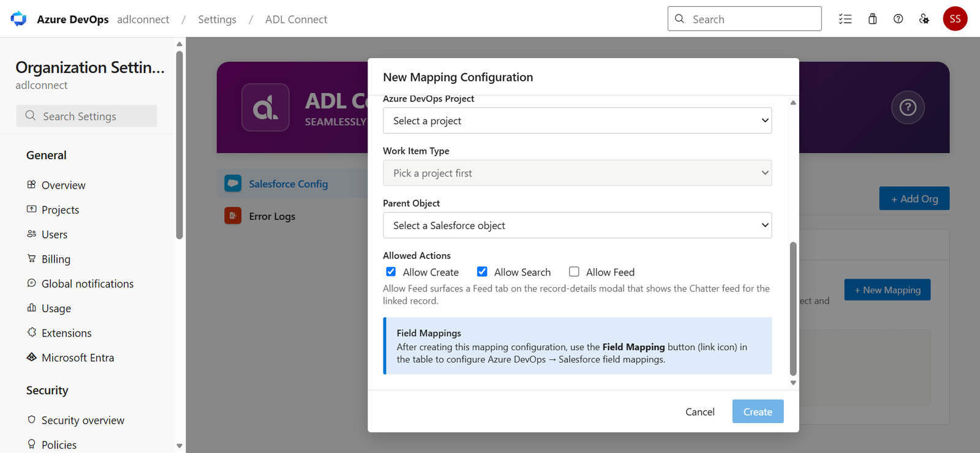Click the dialog's vertical scrollbar thumb
The height and width of the screenshot is (453, 980).
[793, 309]
